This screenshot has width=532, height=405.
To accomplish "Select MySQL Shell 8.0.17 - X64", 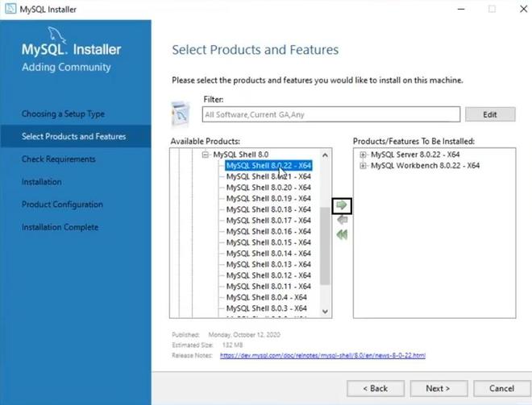I will tap(268, 221).
